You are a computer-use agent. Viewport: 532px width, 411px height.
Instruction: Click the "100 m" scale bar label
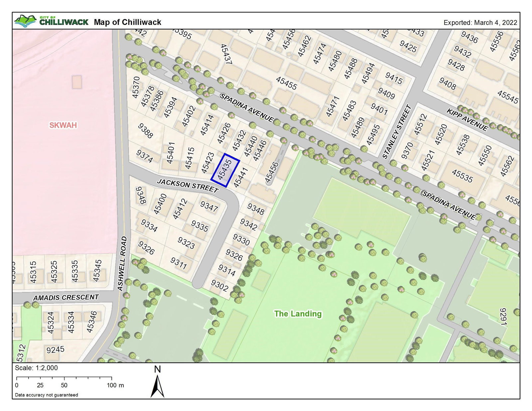(115, 385)
